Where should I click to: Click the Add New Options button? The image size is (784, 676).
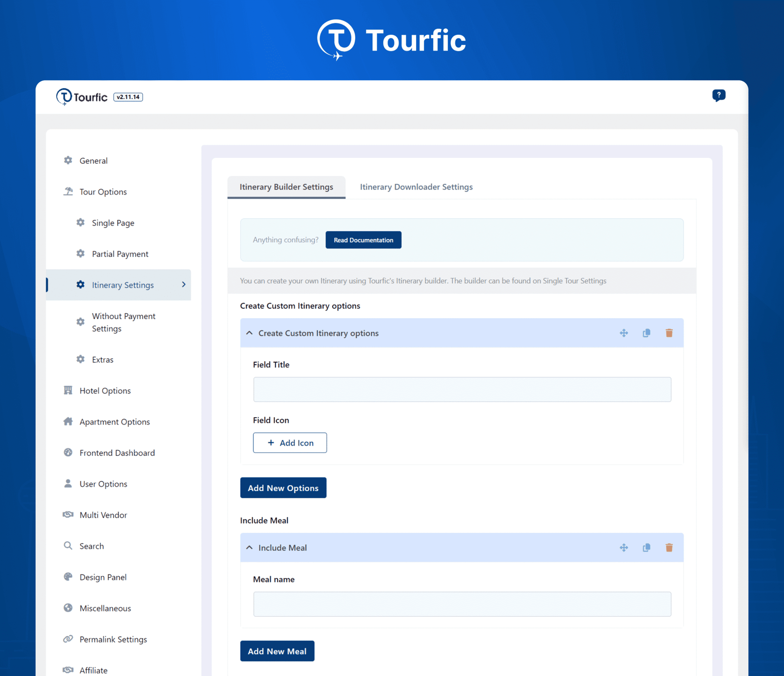pyautogui.click(x=283, y=488)
